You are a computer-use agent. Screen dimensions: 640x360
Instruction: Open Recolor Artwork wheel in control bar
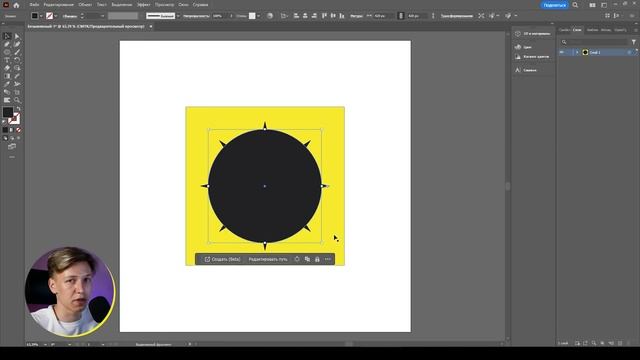click(x=270, y=16)
